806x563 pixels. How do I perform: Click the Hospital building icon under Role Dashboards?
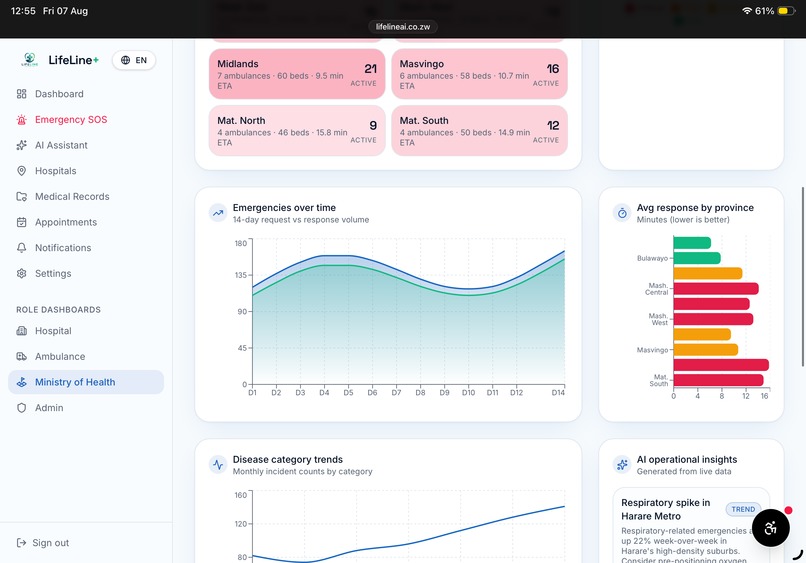22,331
